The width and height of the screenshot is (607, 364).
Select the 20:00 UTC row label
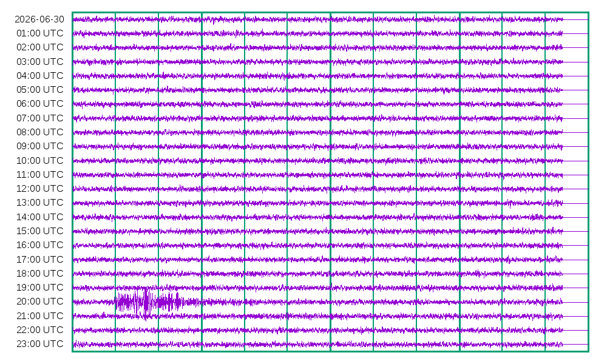point(40,302)
